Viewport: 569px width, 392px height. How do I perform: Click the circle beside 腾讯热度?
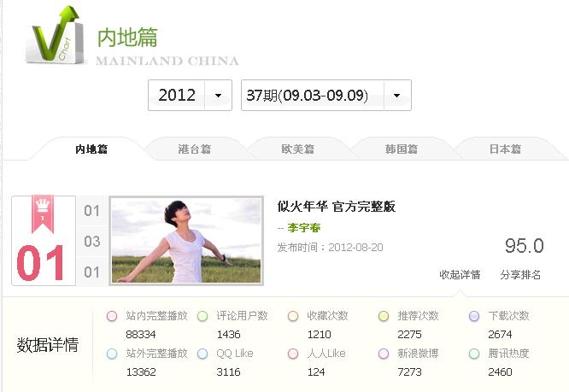[x=474, y=354]
